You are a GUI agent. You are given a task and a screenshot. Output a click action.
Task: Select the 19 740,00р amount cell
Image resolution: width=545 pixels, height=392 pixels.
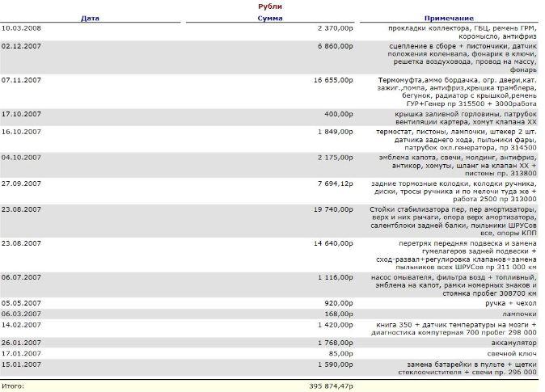[x=331, y=209]
